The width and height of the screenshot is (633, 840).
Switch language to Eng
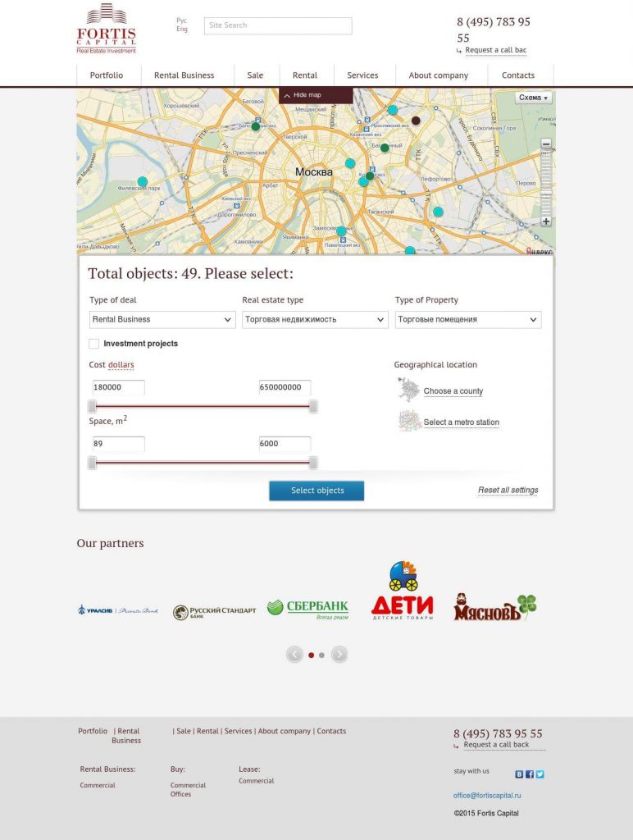pos(182,29)
